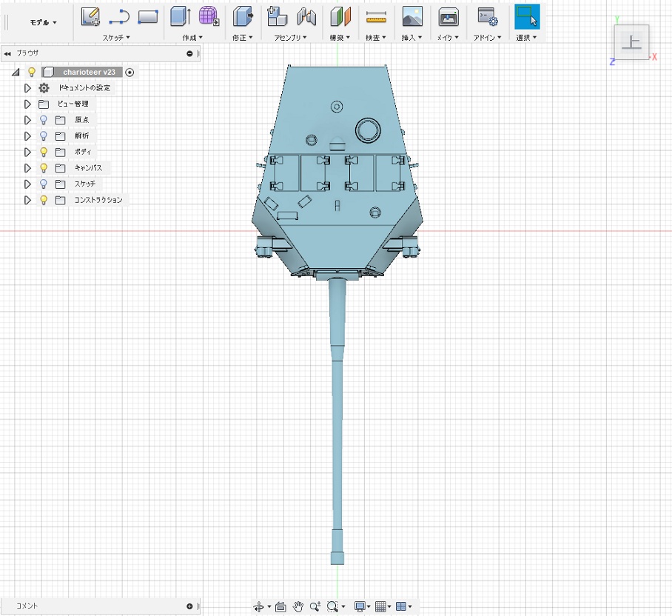Toggle visibility of ボディ folder lightbulb
Image resolution: width=672 pixels, height=616 pixels.
[x=44, y=152]
